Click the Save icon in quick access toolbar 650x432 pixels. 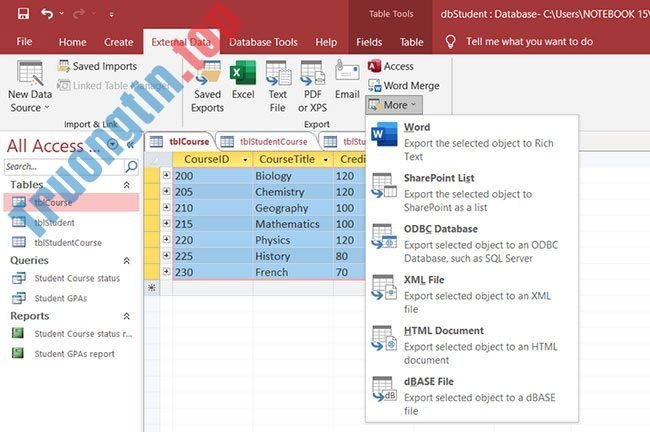coord(23,14)
